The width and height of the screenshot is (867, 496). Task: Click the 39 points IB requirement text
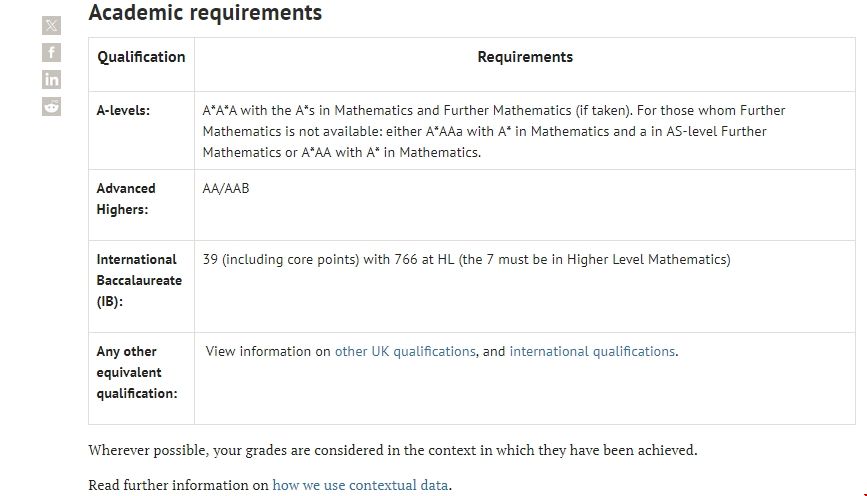pyautogui.click(x=466, y=260)
